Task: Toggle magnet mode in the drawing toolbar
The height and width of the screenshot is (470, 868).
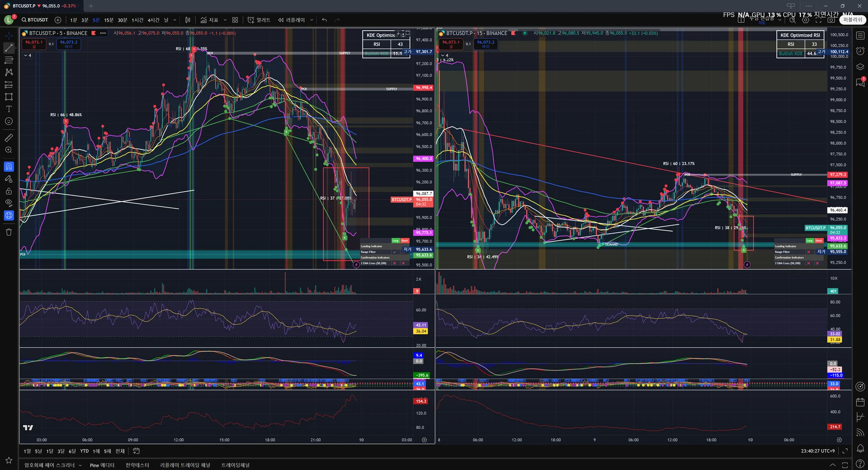Action: click(9, 167)
